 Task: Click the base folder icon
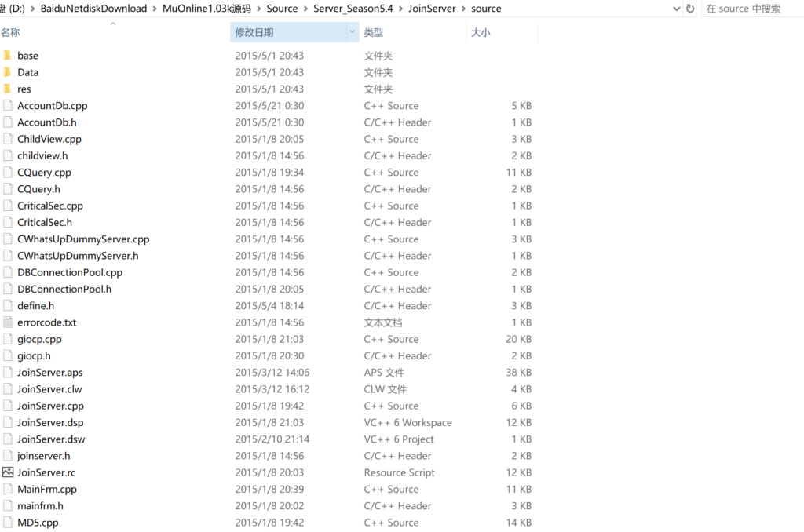coord(8,56)
